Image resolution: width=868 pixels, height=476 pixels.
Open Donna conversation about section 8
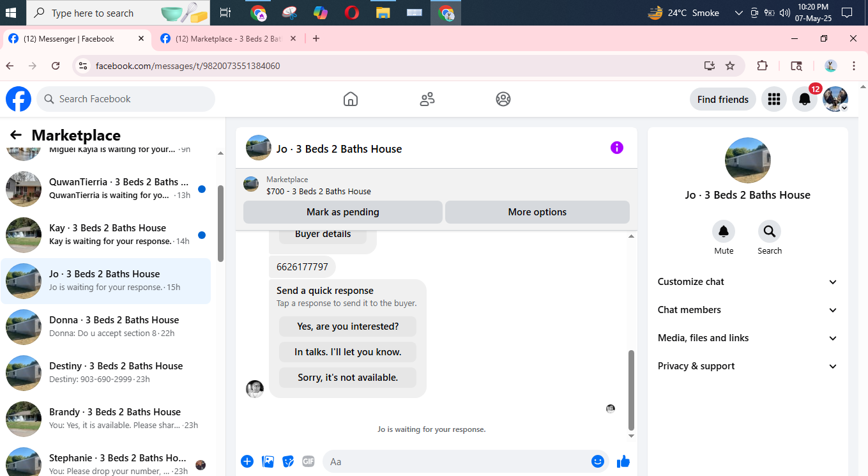coord(106,326)
